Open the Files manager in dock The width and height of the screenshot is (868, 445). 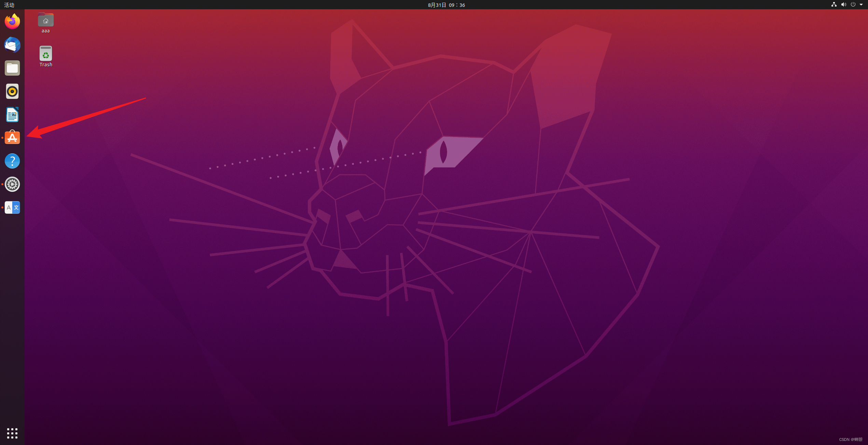(12, 68)
